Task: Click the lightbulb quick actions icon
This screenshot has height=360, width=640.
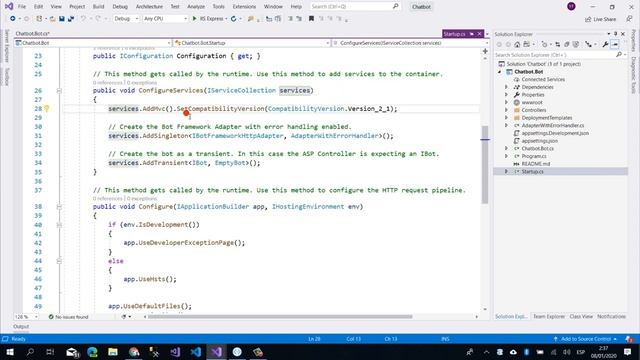Action: pyautogui.click(x=47, y=109)
